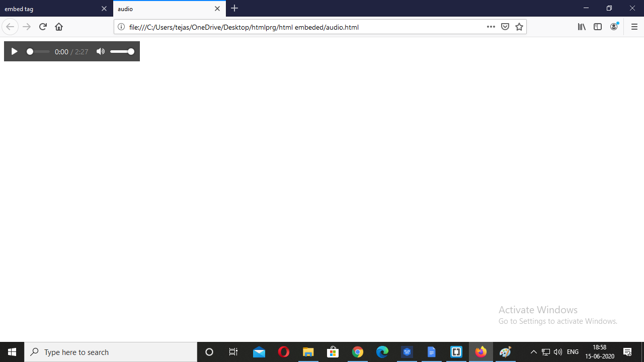Screen dimensions: 644x362
Task: Reload the audio page
Action: pos(42,27)
